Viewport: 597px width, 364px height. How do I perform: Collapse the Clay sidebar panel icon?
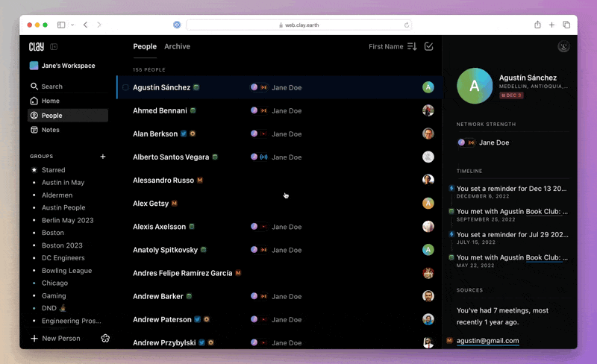point(54,47)
